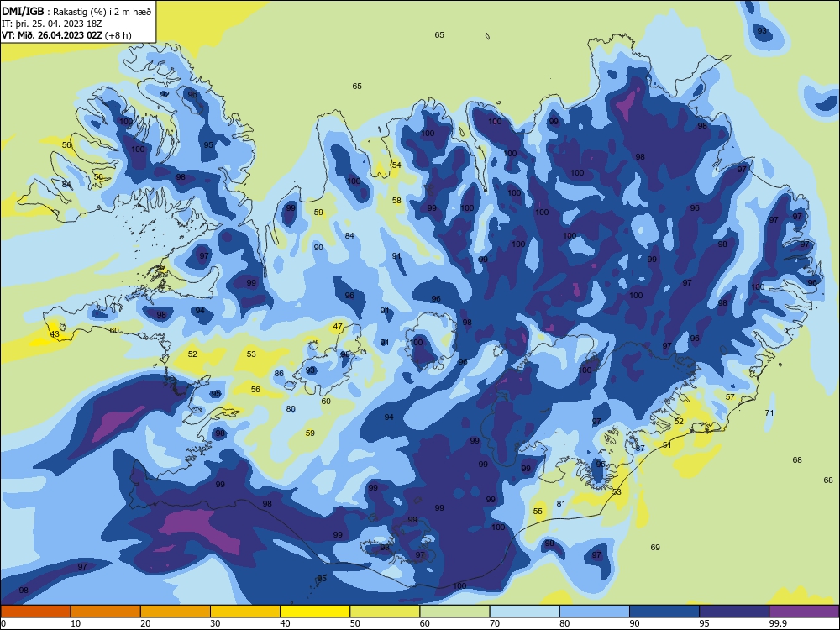Click the humidity value 51 on the map
The height and width of the screenshot is (630, 840).
point(667,444)
